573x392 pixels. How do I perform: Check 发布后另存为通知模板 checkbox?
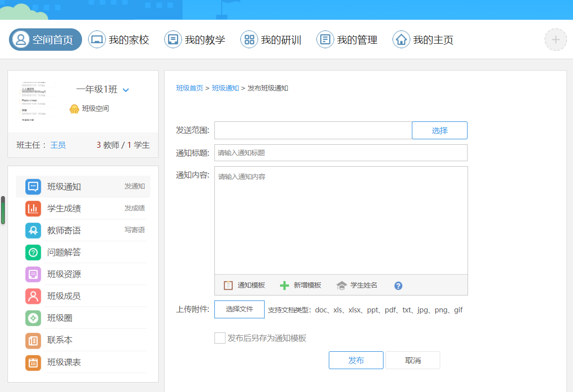[x=220, y=338]
